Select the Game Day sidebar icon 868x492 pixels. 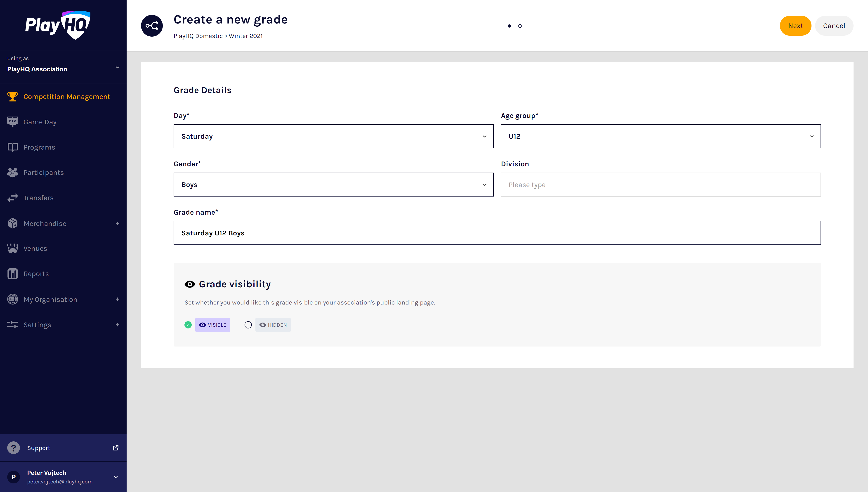(12, 122)
